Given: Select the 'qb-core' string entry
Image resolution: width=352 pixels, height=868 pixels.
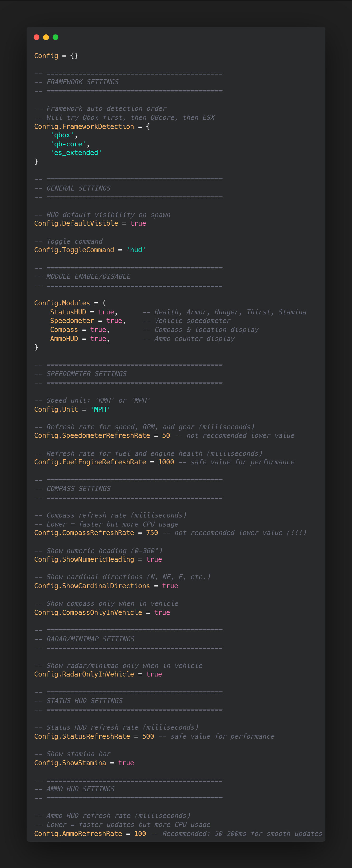Looking at the screenshot, I should [x=68, y=144].
